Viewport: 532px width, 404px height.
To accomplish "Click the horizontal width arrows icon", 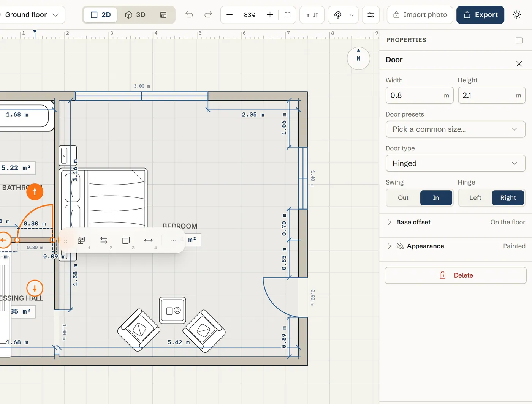I will (x=148, y=240).
